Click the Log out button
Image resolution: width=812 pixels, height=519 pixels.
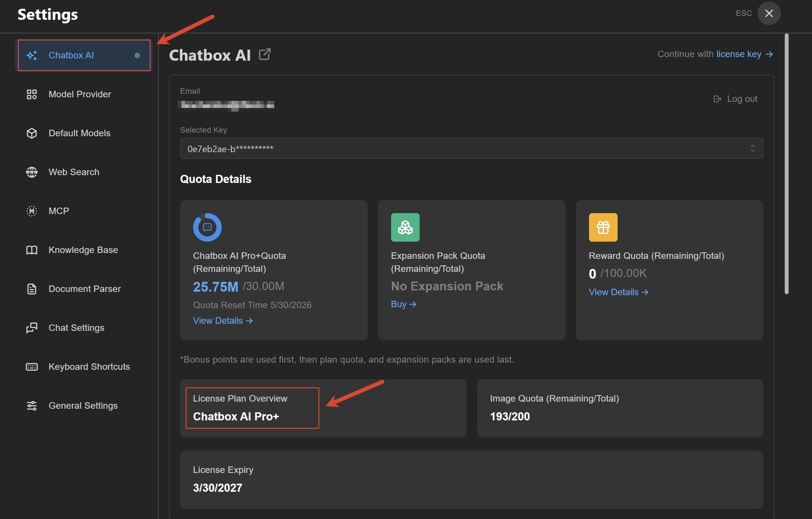point(735,99)
